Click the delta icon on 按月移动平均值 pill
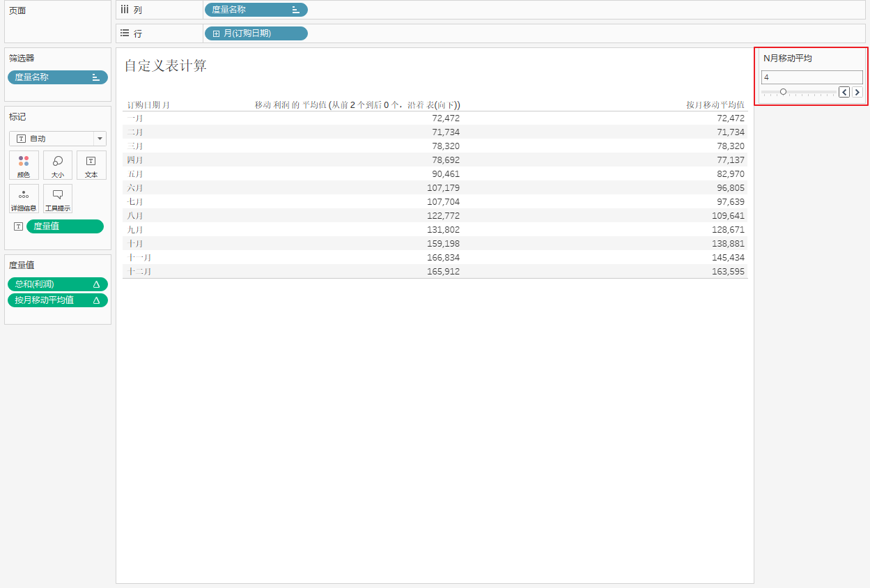This screenshot has height=588, width=870. [96, 300]
